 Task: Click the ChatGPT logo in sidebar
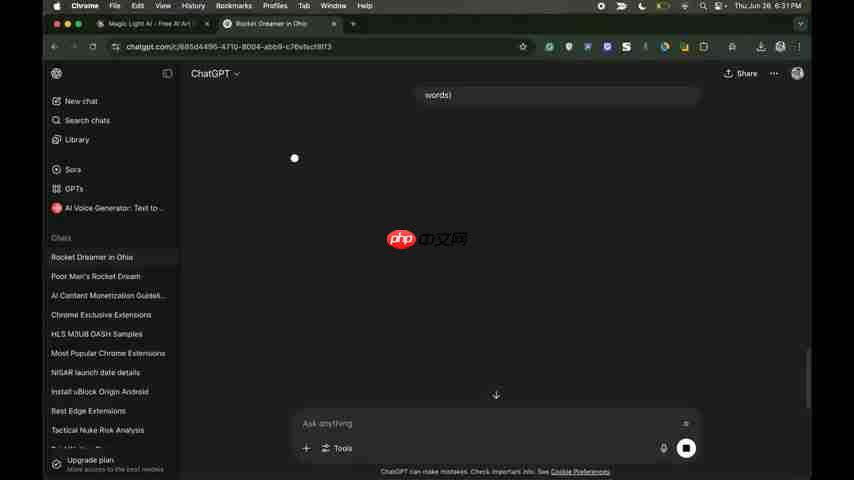pos(57,74)
